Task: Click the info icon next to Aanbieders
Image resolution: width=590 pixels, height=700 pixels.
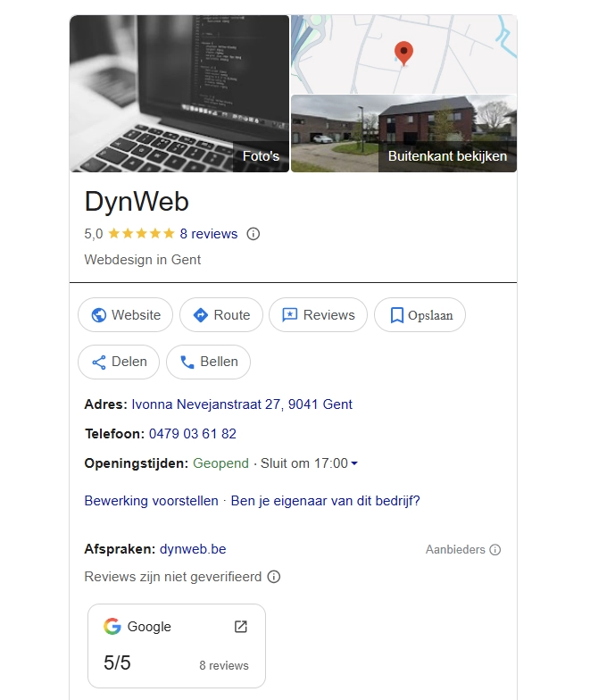Action: tap(494, 550)
